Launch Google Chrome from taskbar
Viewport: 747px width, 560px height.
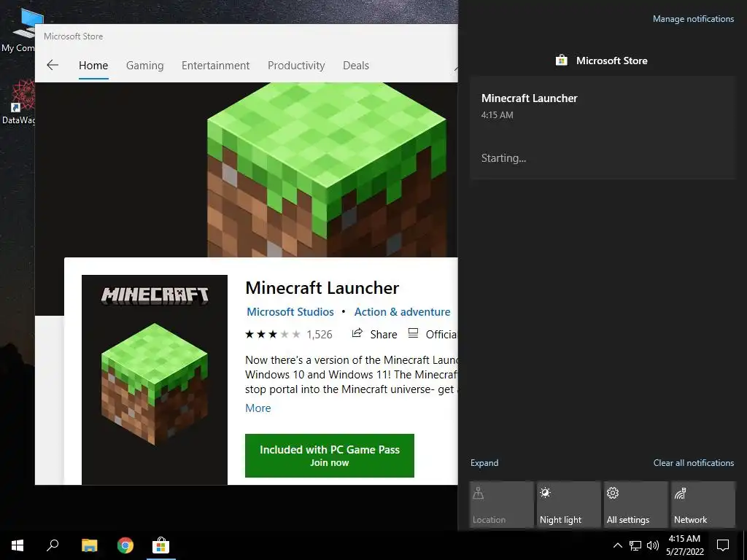pyautogui.click(x=125, y=545)
